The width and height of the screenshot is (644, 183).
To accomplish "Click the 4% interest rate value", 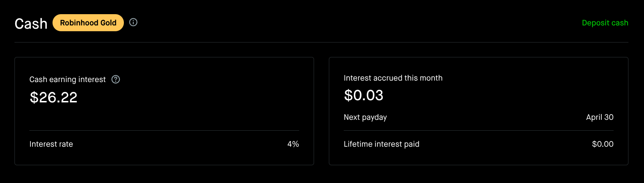I will 293,144.
